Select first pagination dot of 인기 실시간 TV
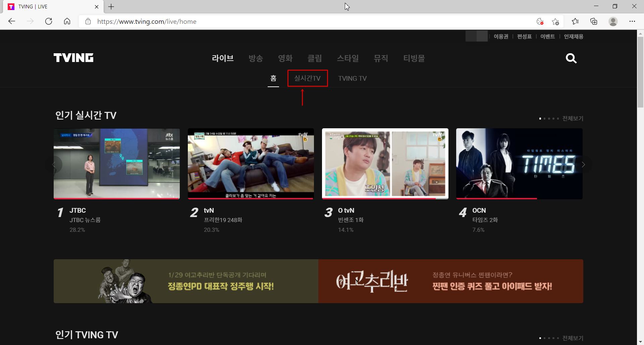The image size is (644, 345). coord(540,119)
